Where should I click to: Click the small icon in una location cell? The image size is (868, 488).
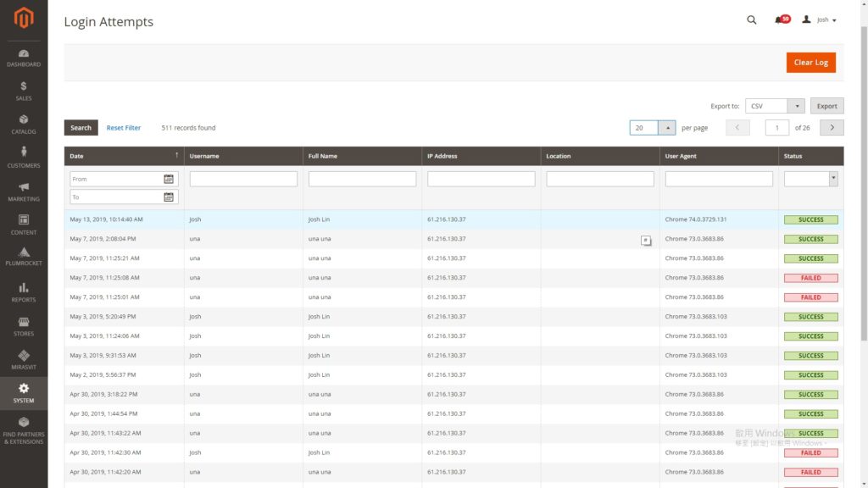[645, 240]
